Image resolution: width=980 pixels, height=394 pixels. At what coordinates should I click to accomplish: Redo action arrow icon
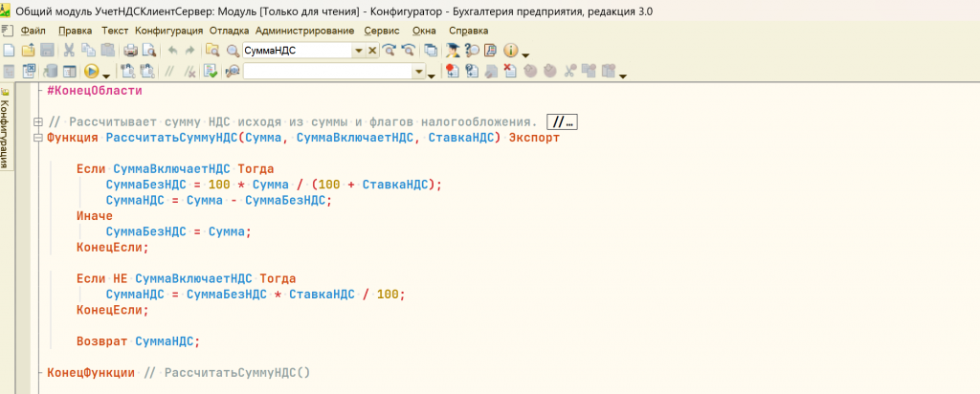pyautogui.click(x=190, y=51)
